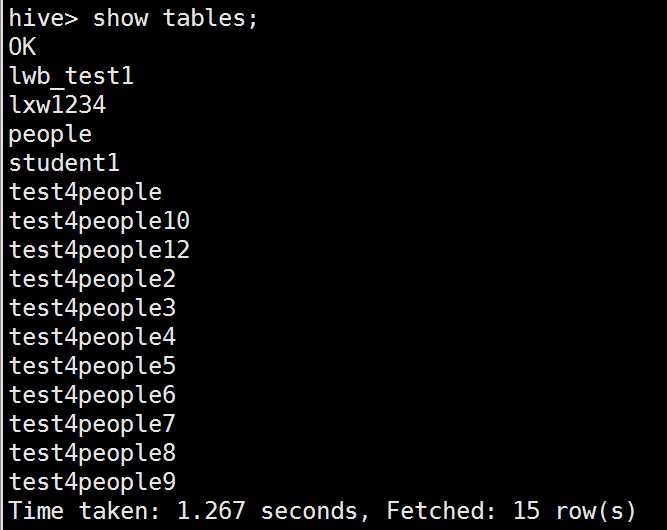Click the test4people8 output line

click(x=92, y=453)
